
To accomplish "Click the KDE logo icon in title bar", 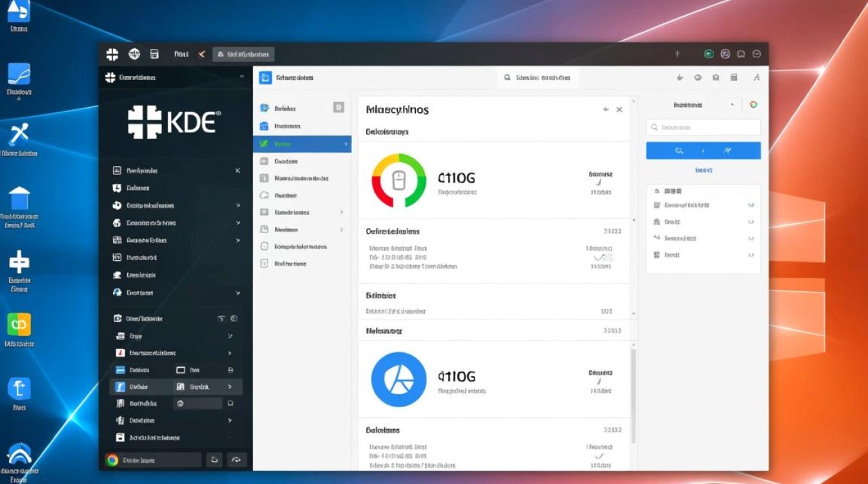I will (x=112, y=54).
